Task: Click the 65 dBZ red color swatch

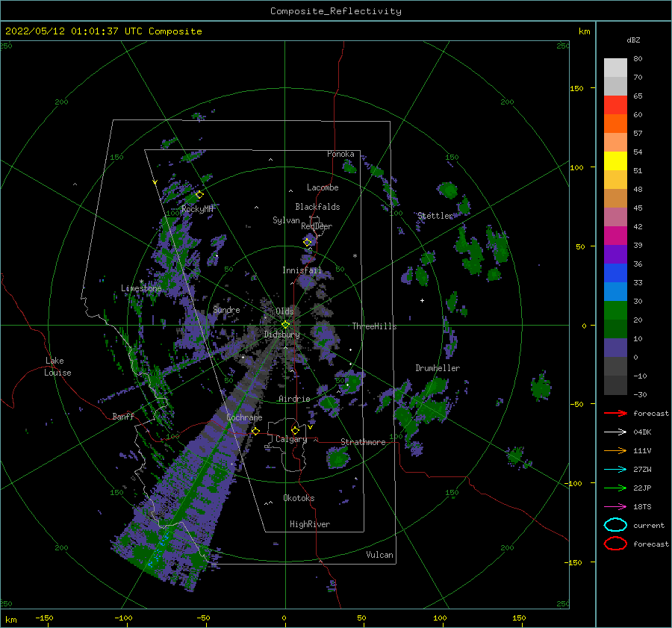Action: click(615, 105)
